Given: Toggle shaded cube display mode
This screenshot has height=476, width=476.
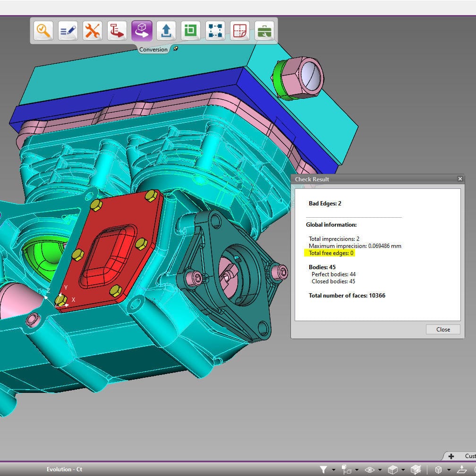Looking at the screenshot, I should tap(392, 470).
